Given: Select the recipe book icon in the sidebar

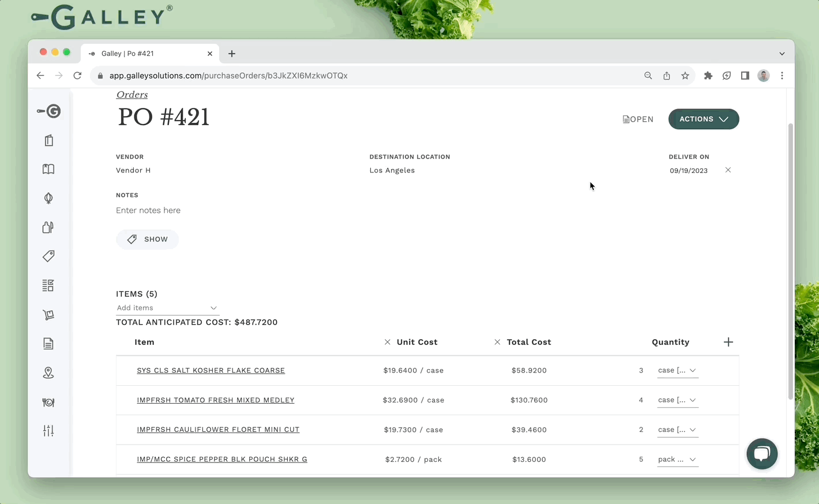Looking at the screenshot, I should point(48,169).
